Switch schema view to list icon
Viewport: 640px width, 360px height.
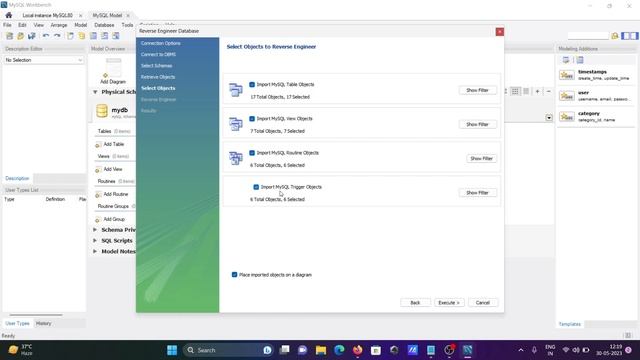click(526, 91)
